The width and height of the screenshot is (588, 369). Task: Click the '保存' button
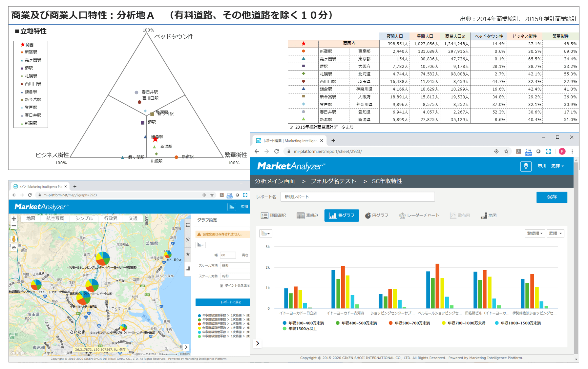pos(552,197)
